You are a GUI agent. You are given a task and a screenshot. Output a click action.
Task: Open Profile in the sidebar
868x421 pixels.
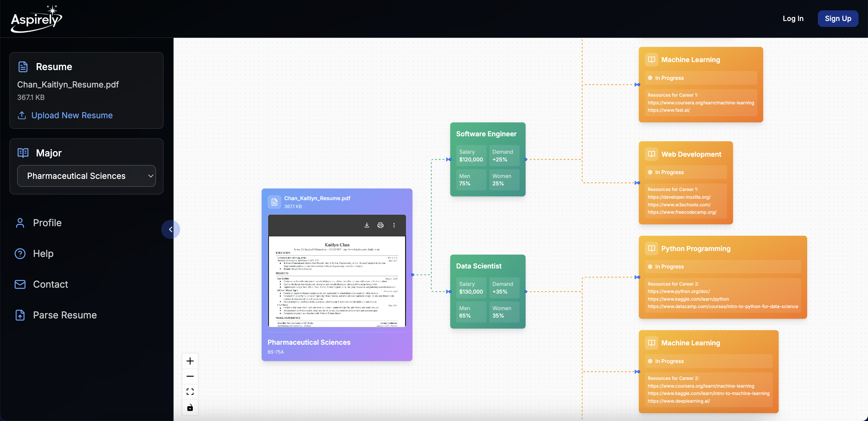pos(47,223)
